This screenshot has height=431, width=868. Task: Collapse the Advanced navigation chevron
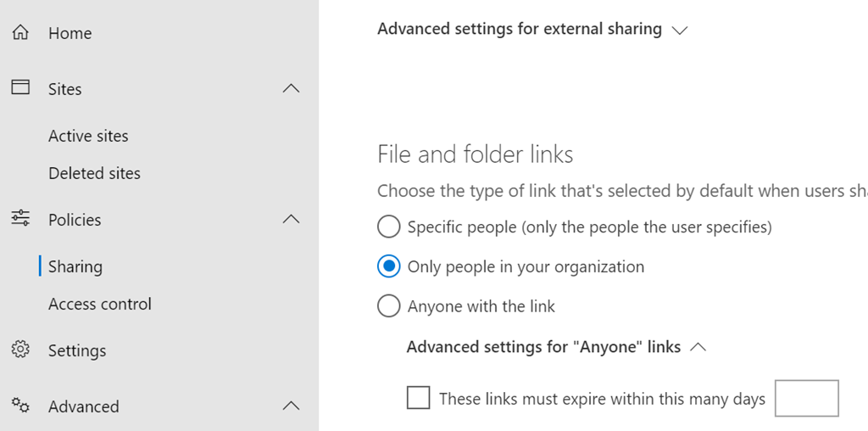pyautogui.click(x=291, y=406)
